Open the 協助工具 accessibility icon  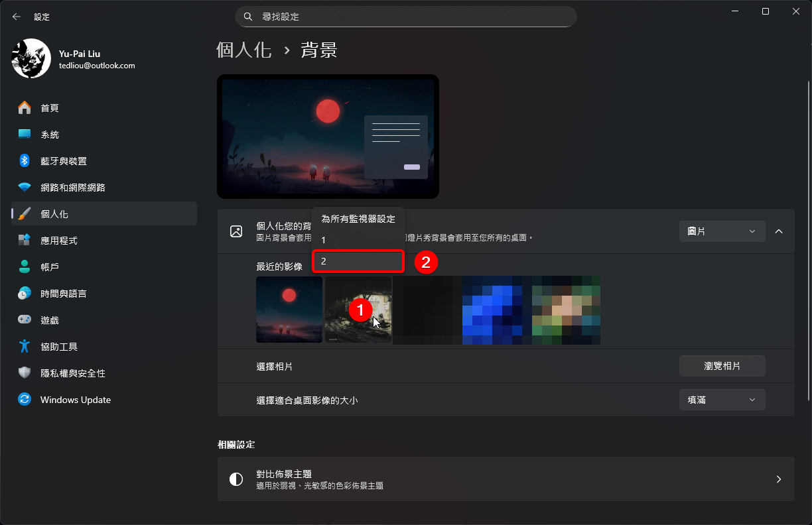click(x=25, y=346)
